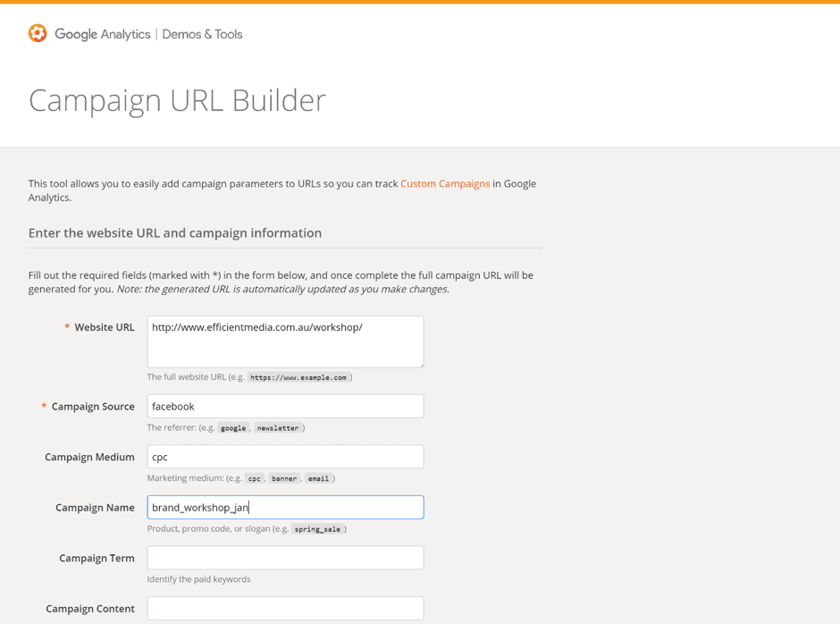Click the Campaign Term label
This screenshot has width=840, height=624.
click(x=97, y=558)
